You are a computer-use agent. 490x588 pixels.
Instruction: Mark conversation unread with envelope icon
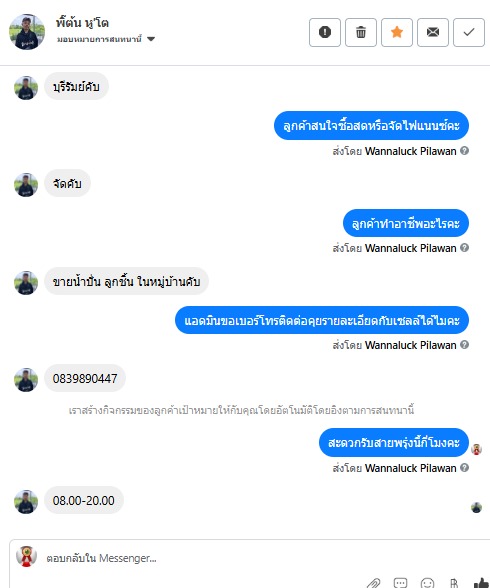433,32
